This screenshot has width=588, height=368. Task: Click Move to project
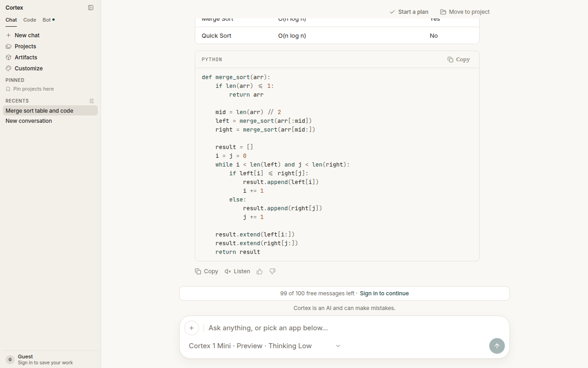(465, 12)
